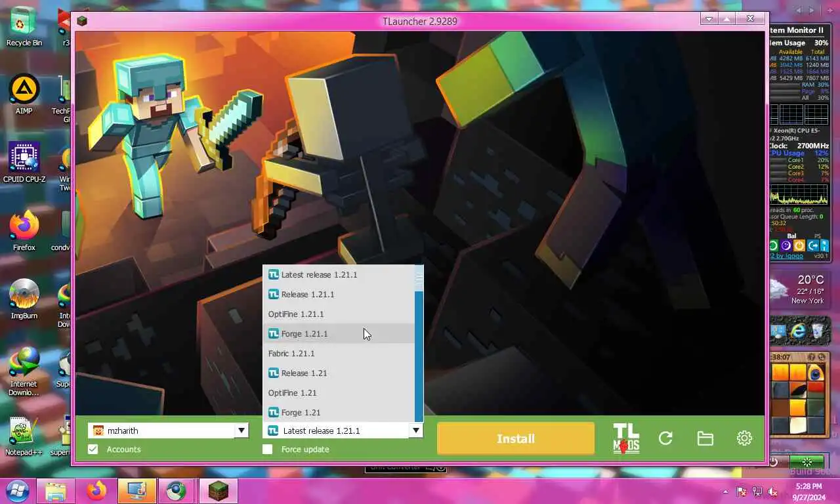Open the launcher settings gear
Viewport: 840px width, 504px height.
click(744, 438)
